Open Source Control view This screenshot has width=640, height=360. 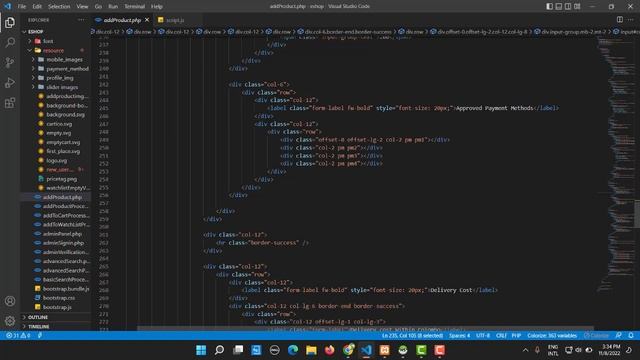click(10, 62)
